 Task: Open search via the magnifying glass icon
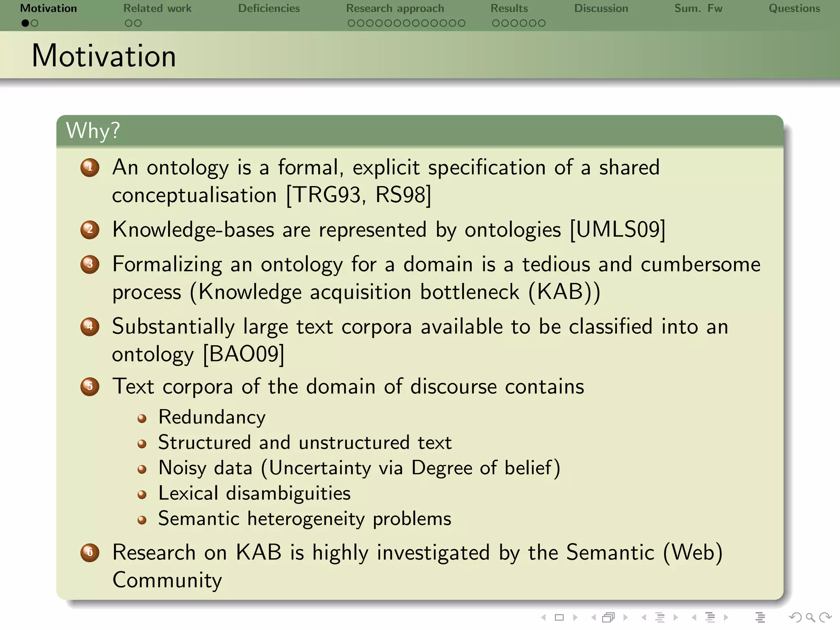pos(810,617)
